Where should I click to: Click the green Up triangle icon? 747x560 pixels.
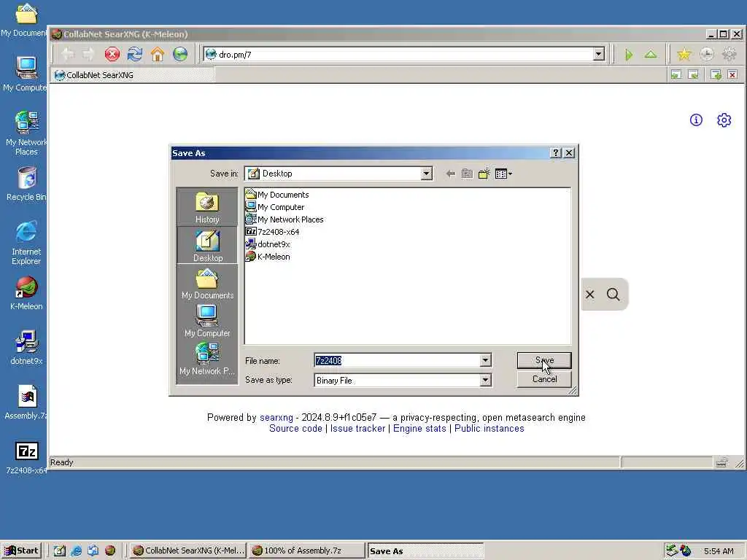tap(651, 55)
